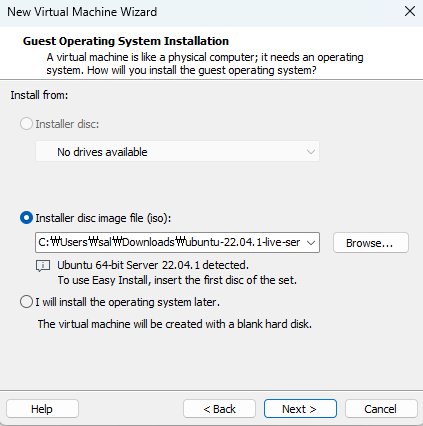This screenshot has width=423, height=426.
Task: Go to previous step with Back button
Action: coord(219,409)
